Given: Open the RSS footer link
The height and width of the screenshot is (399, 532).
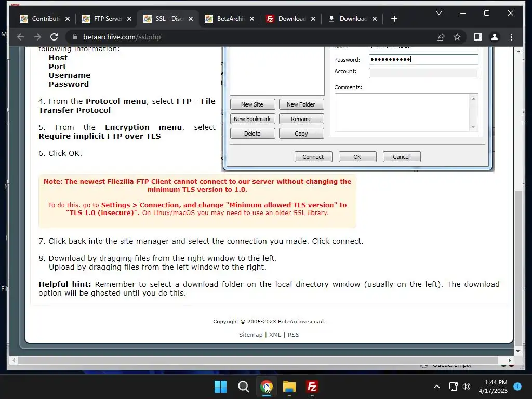Looking at the screenshot, I should [x=294, y=335].
